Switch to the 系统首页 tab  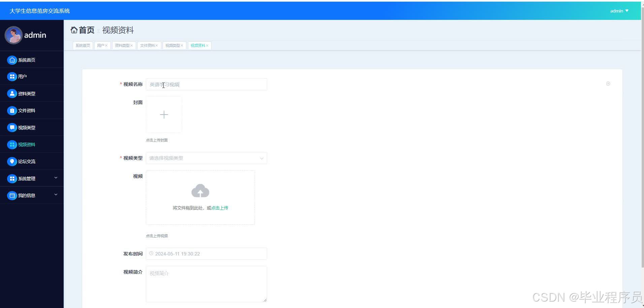83,45
